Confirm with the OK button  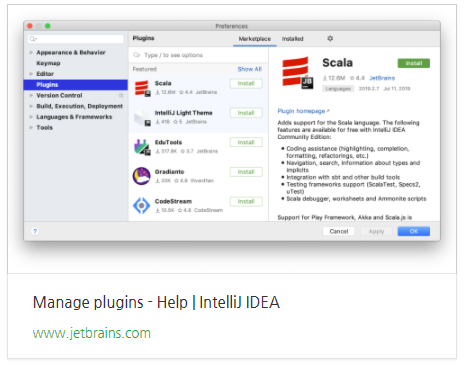tap(414, 231)
